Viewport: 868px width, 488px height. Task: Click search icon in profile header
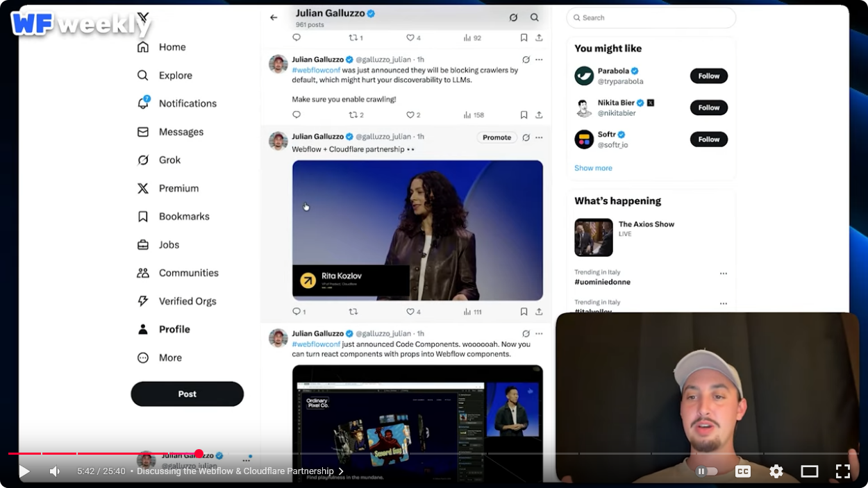click(535, 17)
